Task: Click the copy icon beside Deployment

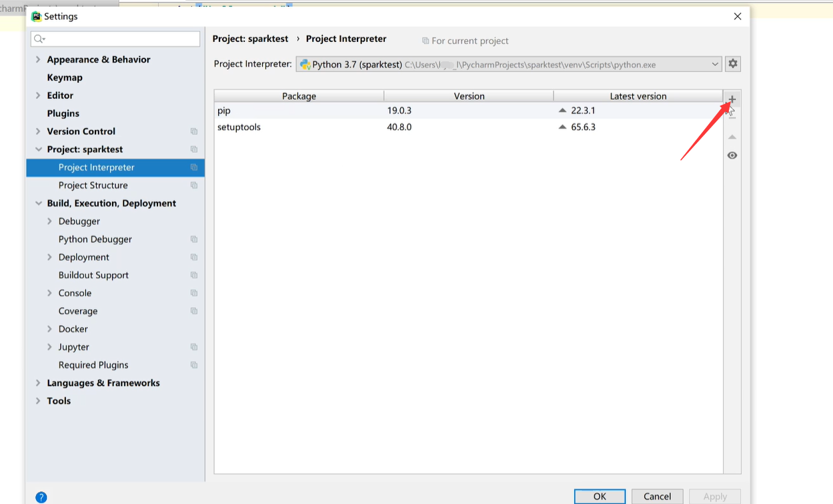Action: tap(194, 257)
